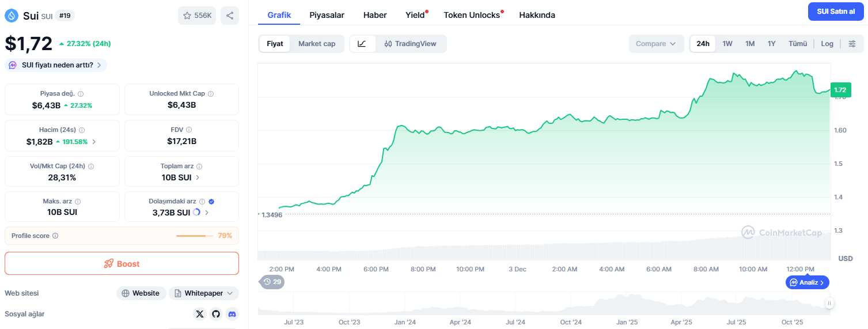This screenshot has width=868, height=329.
Task: Expand Dolaşımdaki arz 3,73B SUI chevron
Action: (x=207, y=213)
